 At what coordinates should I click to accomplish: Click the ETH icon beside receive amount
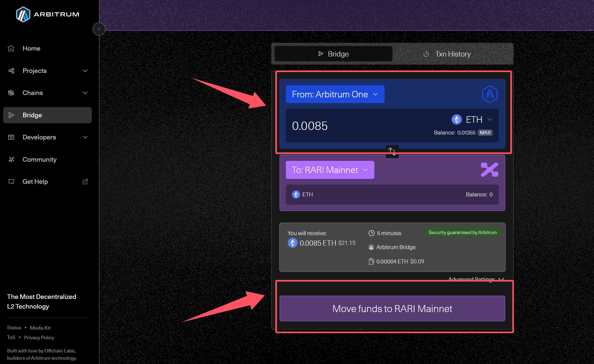293,243
